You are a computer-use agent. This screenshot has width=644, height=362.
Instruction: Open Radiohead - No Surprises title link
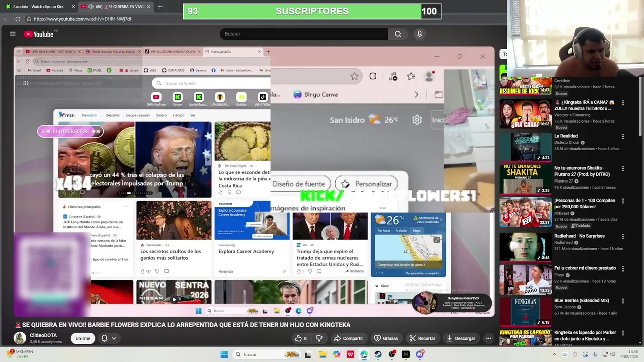coord(580,236)
